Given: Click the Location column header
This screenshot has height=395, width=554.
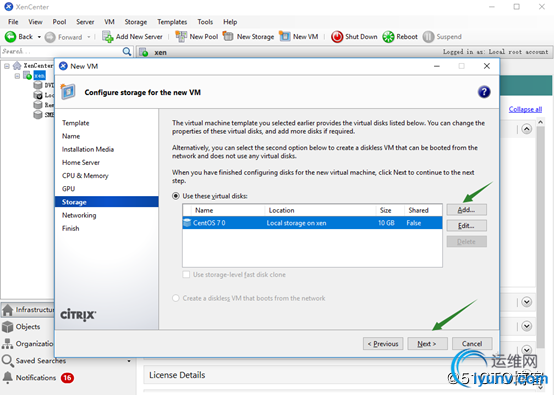Looking at the screenshot, I should pos(320,210).
